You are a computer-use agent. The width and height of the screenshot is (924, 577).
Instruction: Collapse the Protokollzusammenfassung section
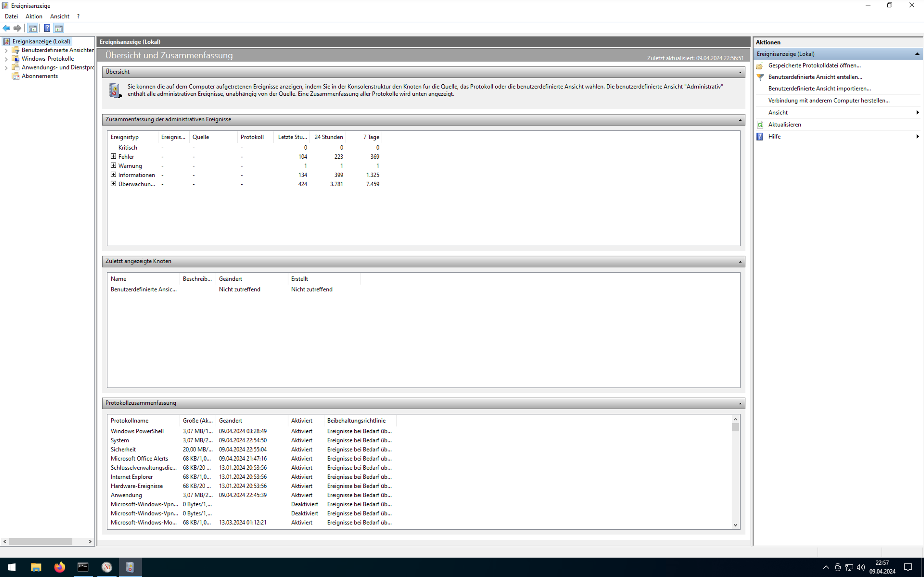(740, 403)
